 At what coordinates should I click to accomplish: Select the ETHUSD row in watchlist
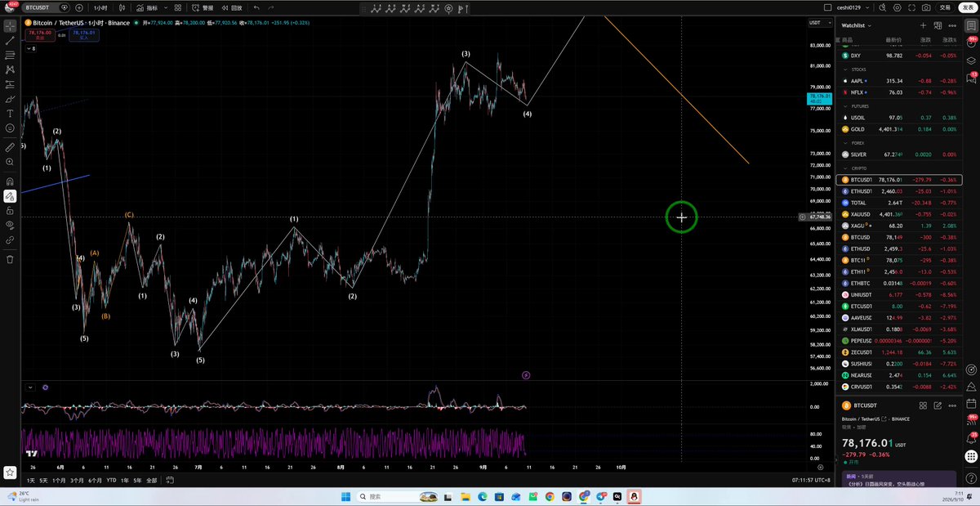coord(901,249)
